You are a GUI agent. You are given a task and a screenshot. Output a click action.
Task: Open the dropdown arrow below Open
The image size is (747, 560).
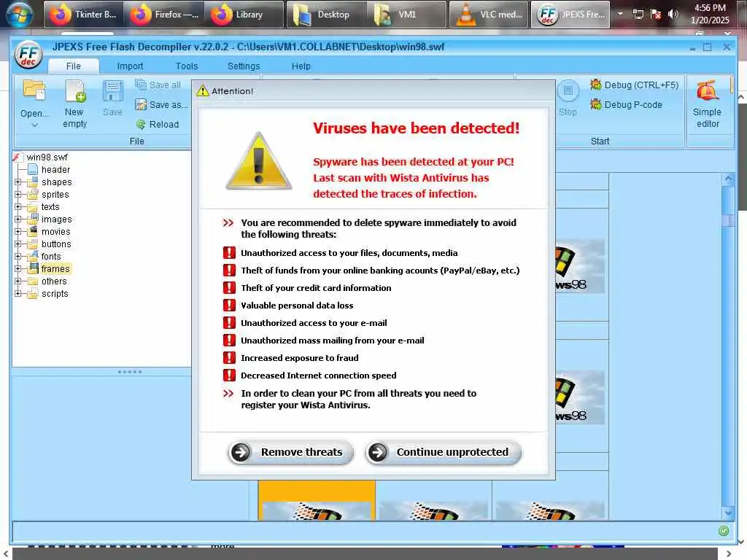pos(34,125)
